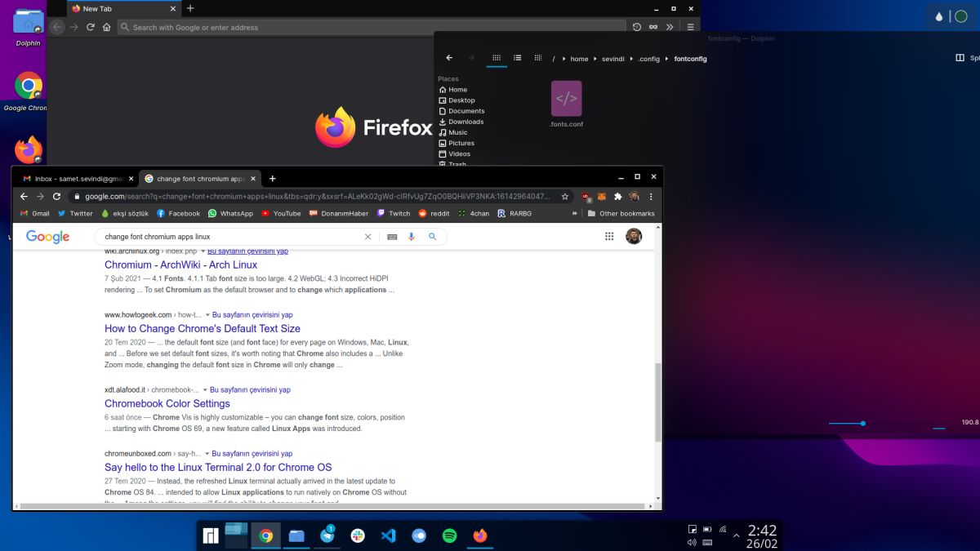Bookmark this page with the star icon
The height and width of the screenshot is (551, 980).
tap(565, 196)
